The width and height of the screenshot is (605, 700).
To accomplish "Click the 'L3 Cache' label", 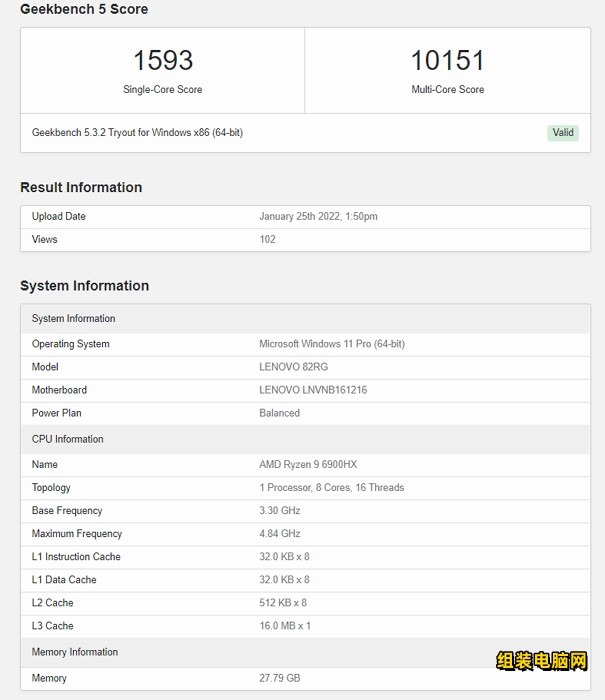I will pos(53,626).
